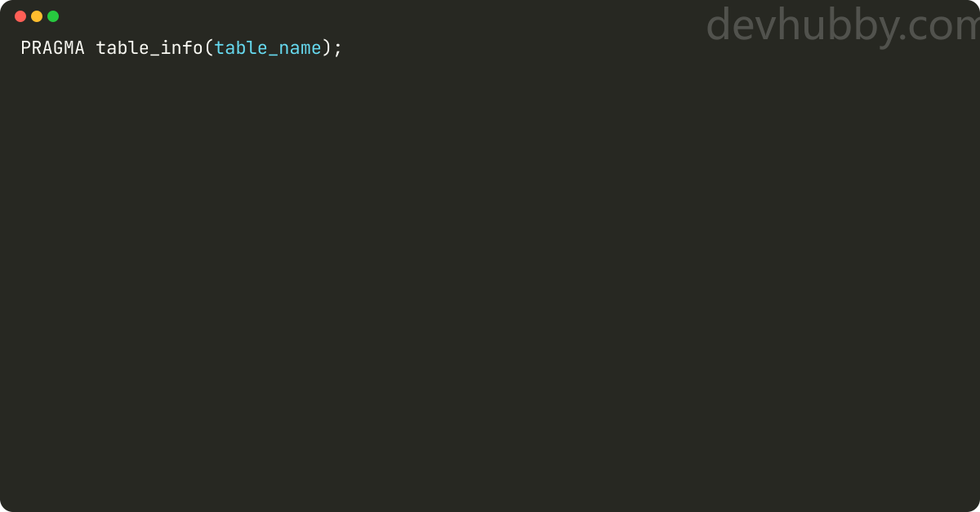980x512 pixels.
Task: Click the word "table" in white table_info
Action: click(x=122, y=48)
